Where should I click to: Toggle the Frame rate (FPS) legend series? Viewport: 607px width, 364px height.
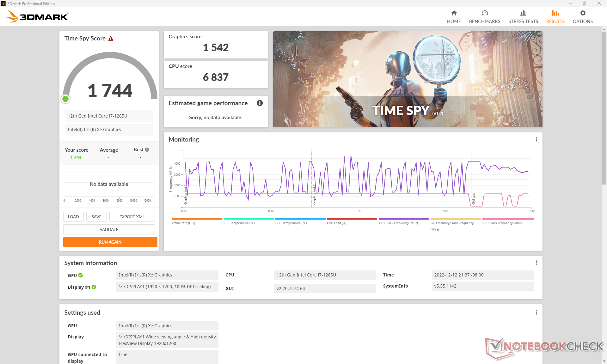183,223
